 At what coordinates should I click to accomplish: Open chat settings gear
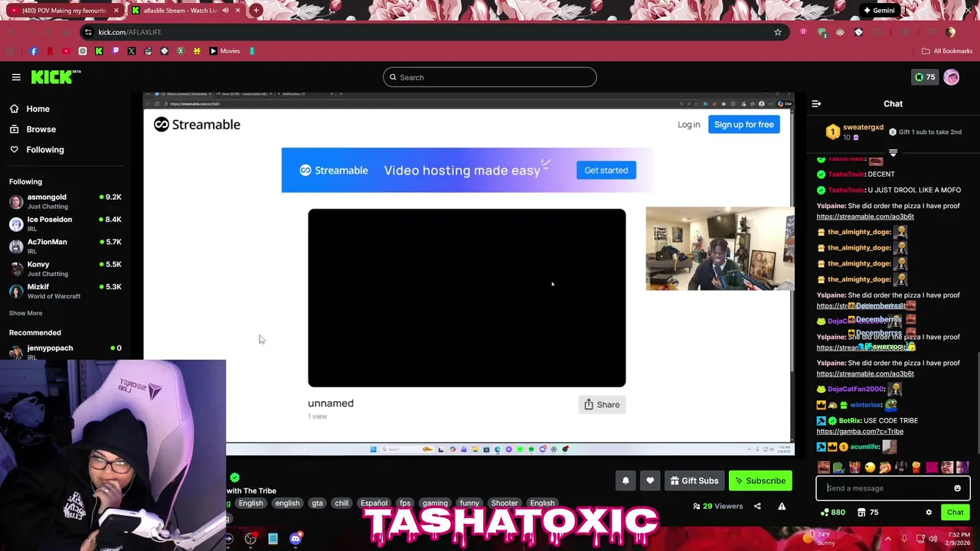929,513
